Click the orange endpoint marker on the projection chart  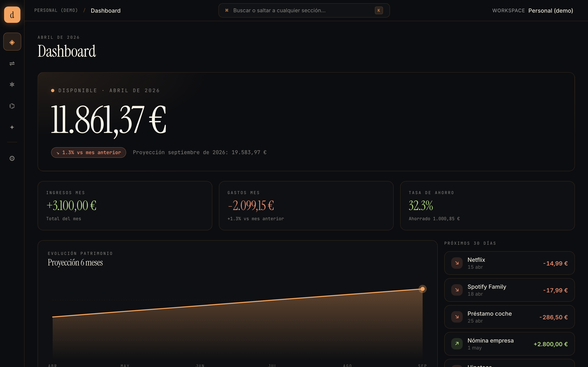point(423,289)
